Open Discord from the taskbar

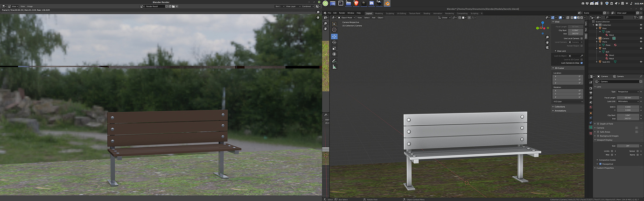pos(371,3)
